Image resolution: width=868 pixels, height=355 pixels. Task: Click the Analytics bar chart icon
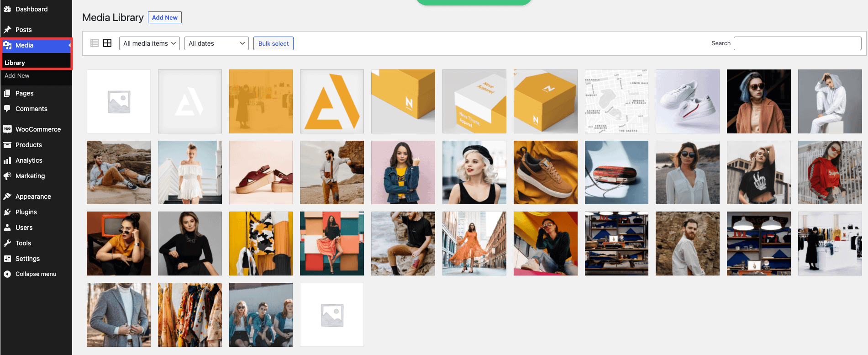[x=7, y=160]
